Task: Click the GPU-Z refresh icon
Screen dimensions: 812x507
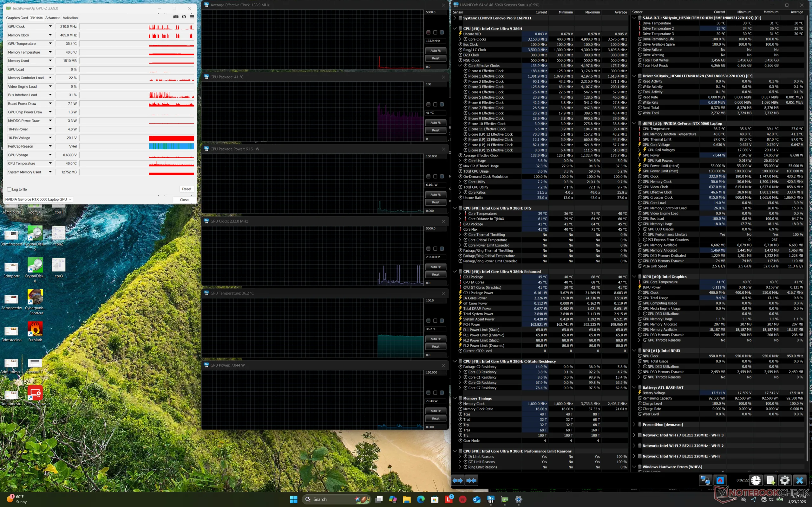Action: pos(184,17)
